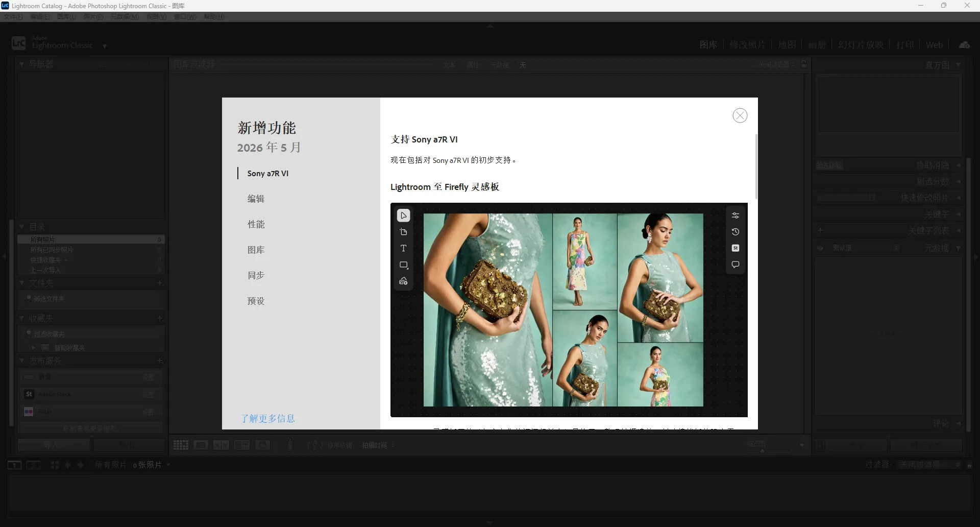Switch to the 幻灯片放映 module
Image resolution: width=980 pixels, height=527 pixels.
(x=861, y=45)
